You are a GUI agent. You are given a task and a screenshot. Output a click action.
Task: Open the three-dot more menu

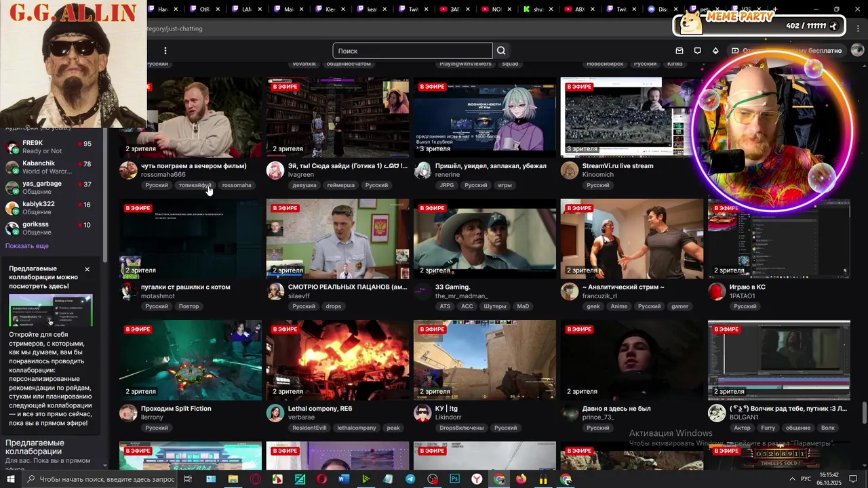point(165,51)
